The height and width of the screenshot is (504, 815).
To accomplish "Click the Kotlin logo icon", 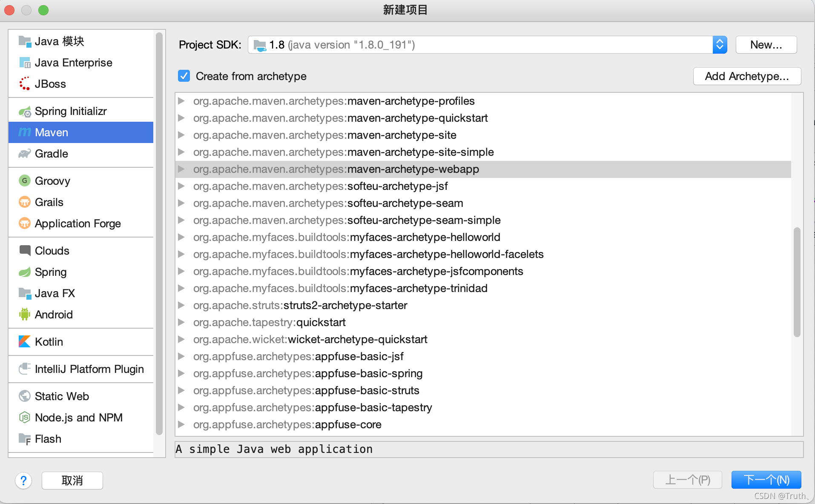I will pyautogui.click(x=25, y=341).
